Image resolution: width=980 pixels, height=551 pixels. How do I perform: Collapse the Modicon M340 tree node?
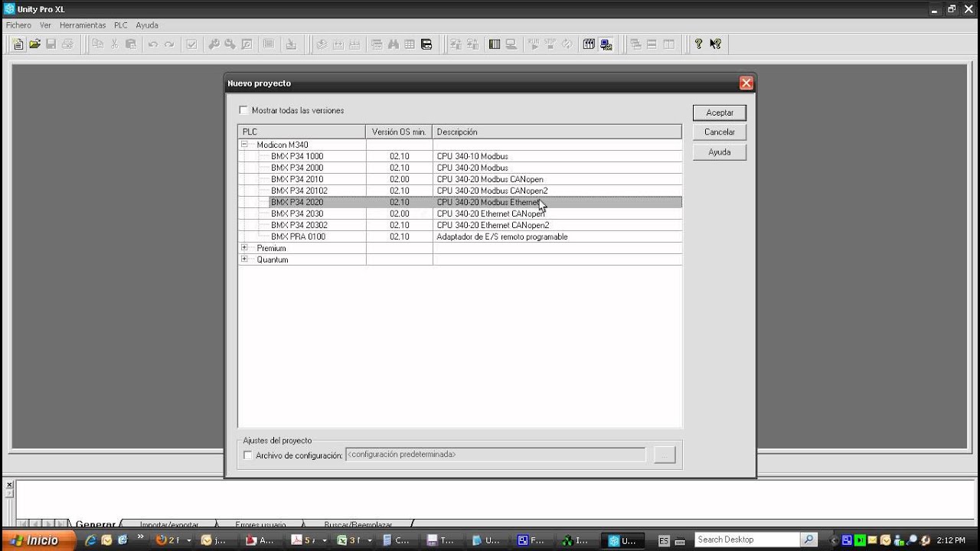pyautogui.click(x=245, y=144)
